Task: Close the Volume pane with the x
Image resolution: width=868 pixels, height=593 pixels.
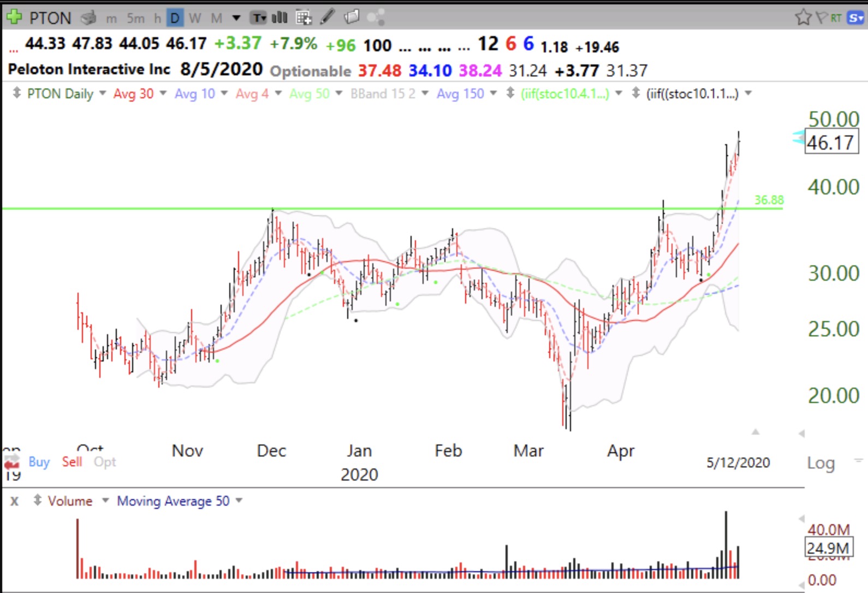Action: click(15, 501)
